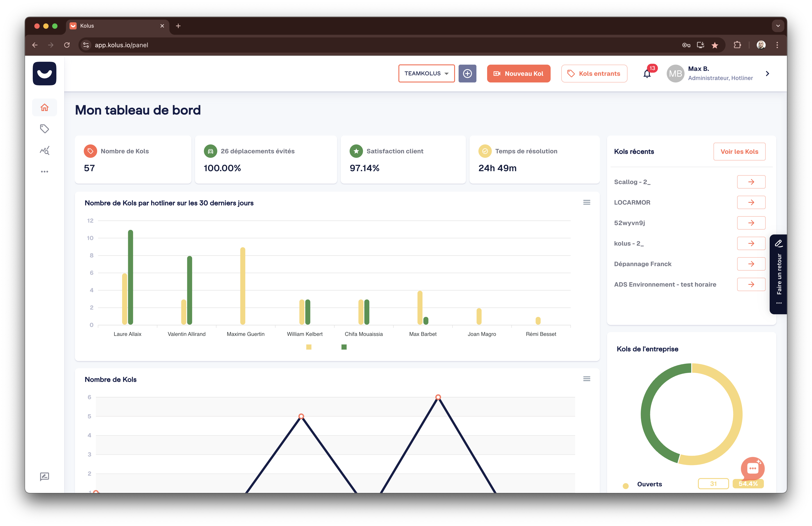Toggle the yellow series in bar chart legend
This screenshot has width=812, height=526.
(x=309, y=347)
